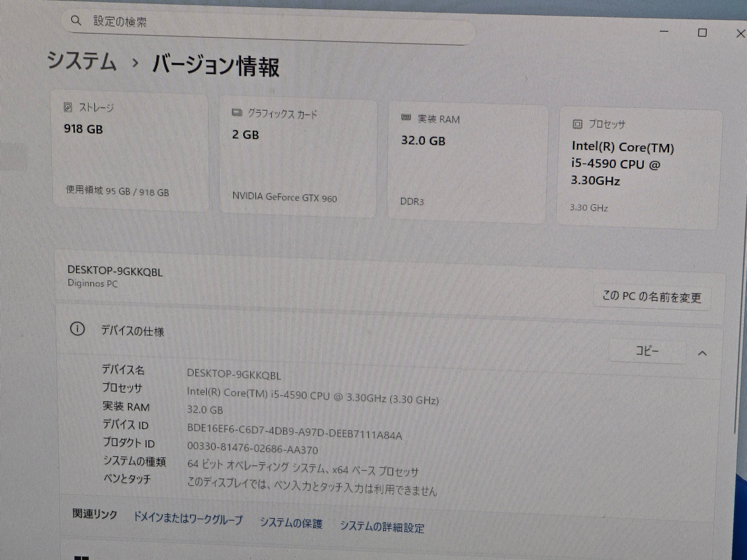Click このPCの名前を変更 button
Viewport: 747px width, 560px height.
[652, 297]
